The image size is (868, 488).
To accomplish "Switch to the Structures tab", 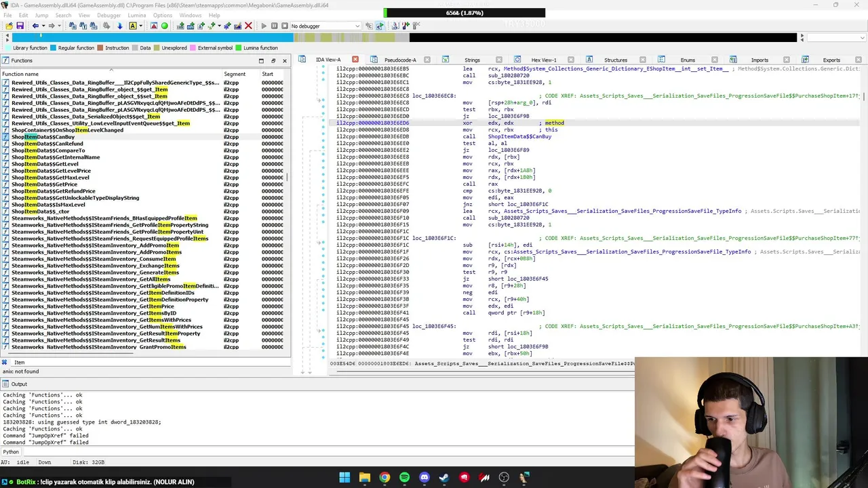I will (615, 60).
